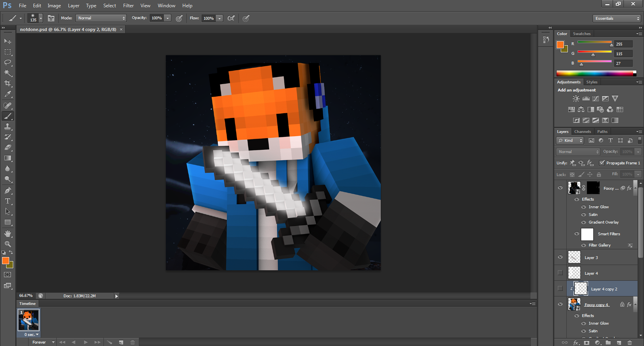This screenshot has height=346, width=644.
Task: Go to next frame button
Action: (x=97, y=342)
